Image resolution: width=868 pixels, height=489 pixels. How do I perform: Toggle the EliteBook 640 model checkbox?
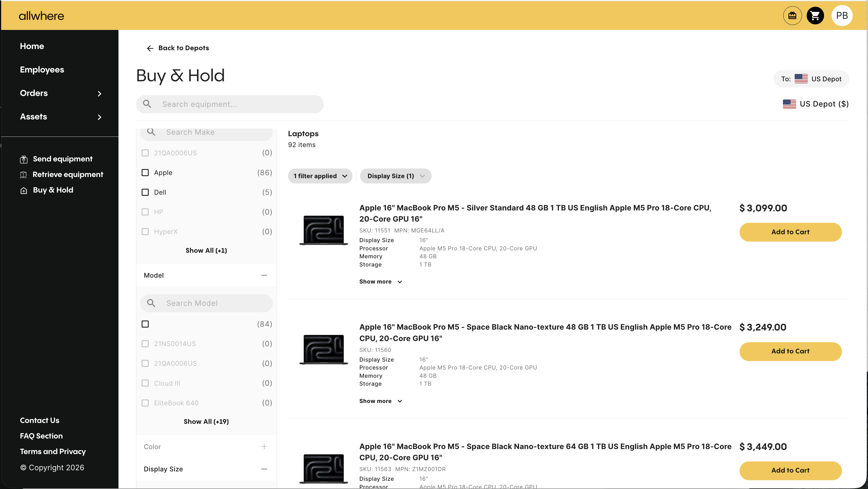tap(145, 403)
